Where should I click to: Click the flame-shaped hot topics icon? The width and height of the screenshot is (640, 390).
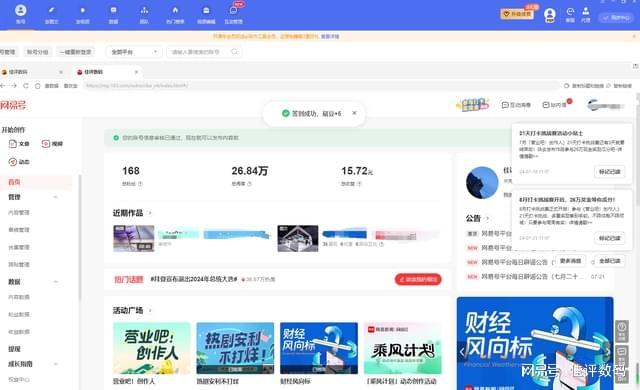click(175, 10)
